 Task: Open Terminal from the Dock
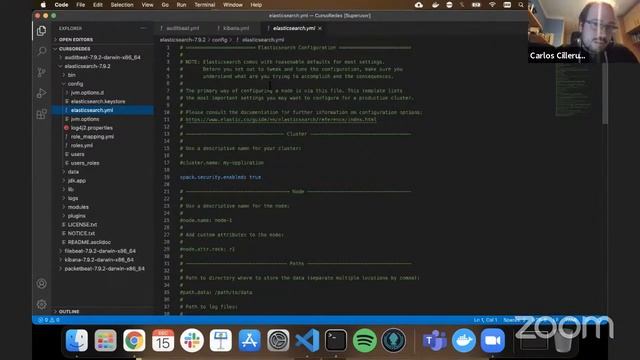(336, 340)
